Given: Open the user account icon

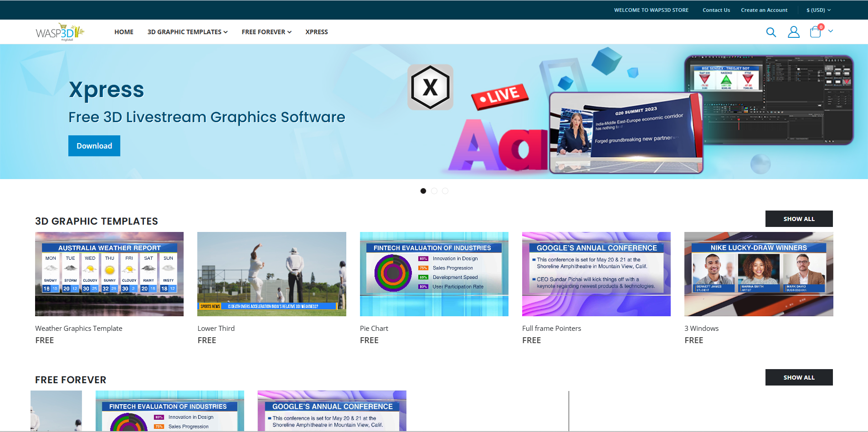Looking at the screenshot, I should click(x=794, y=32).
